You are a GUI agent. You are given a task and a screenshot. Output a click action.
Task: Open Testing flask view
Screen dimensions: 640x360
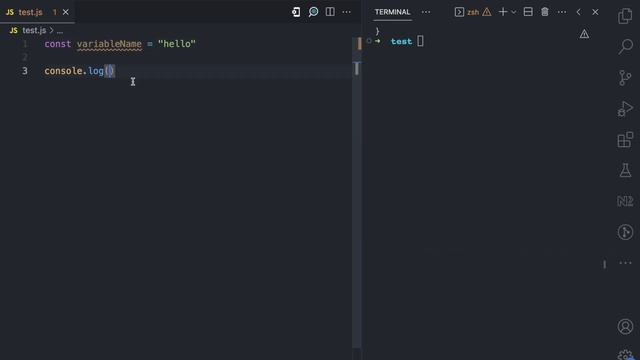point(625,170)
